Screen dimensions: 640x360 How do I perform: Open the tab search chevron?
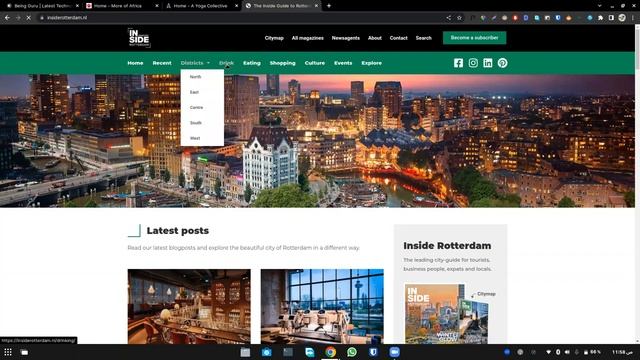tap(599, 6)
